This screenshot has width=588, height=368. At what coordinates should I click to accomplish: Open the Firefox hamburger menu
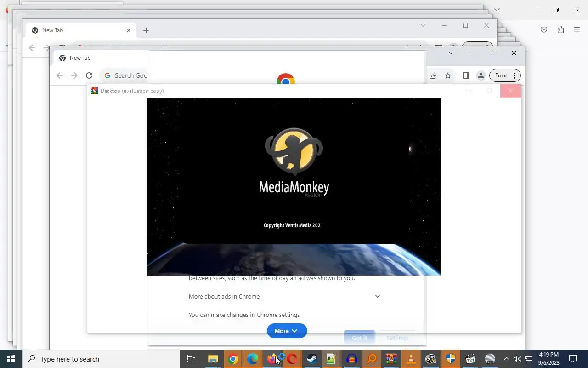click(577, 29)
